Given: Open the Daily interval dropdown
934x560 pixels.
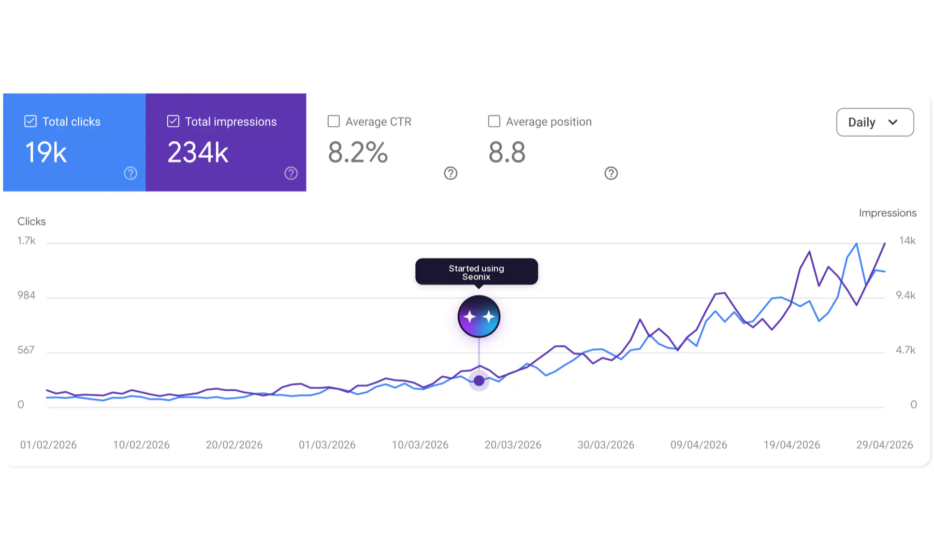Looking at the screenshot, I should [875, 122].
